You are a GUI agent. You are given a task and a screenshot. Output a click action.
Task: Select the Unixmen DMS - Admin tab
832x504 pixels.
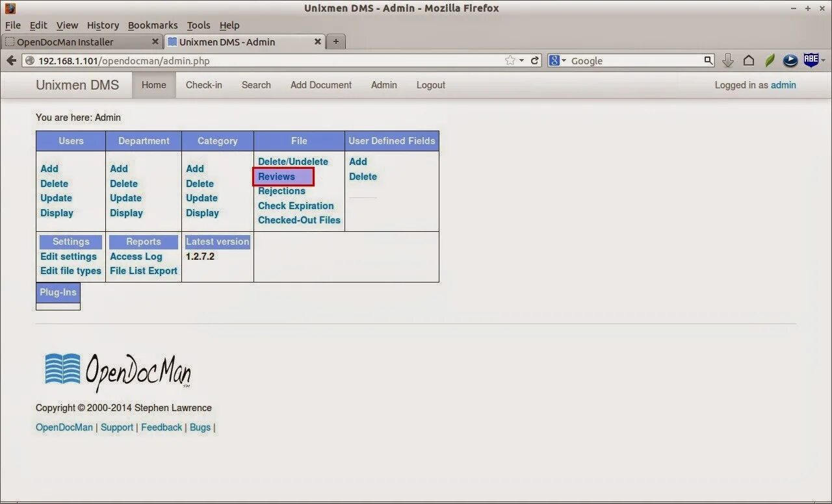click(245, 42)
